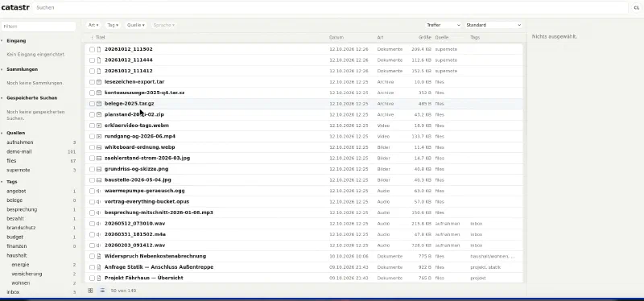Check the box for 20260512_073010.wav

[92, 224]
